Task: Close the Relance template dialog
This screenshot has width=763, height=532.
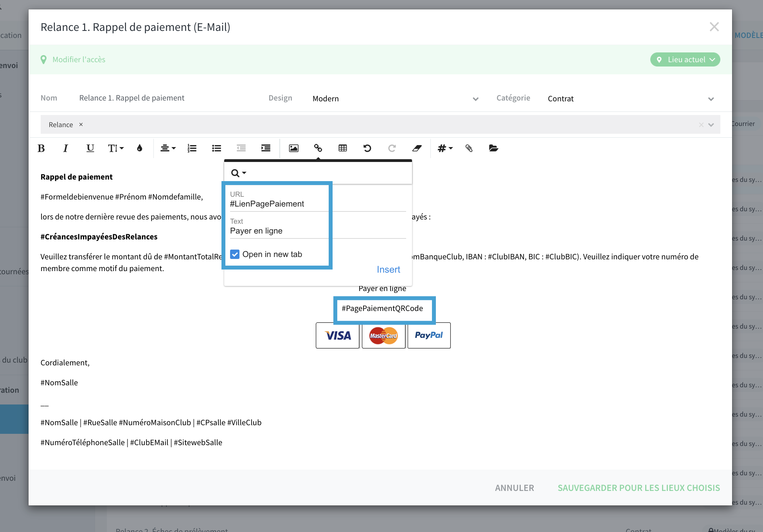Action: point(714,27)
